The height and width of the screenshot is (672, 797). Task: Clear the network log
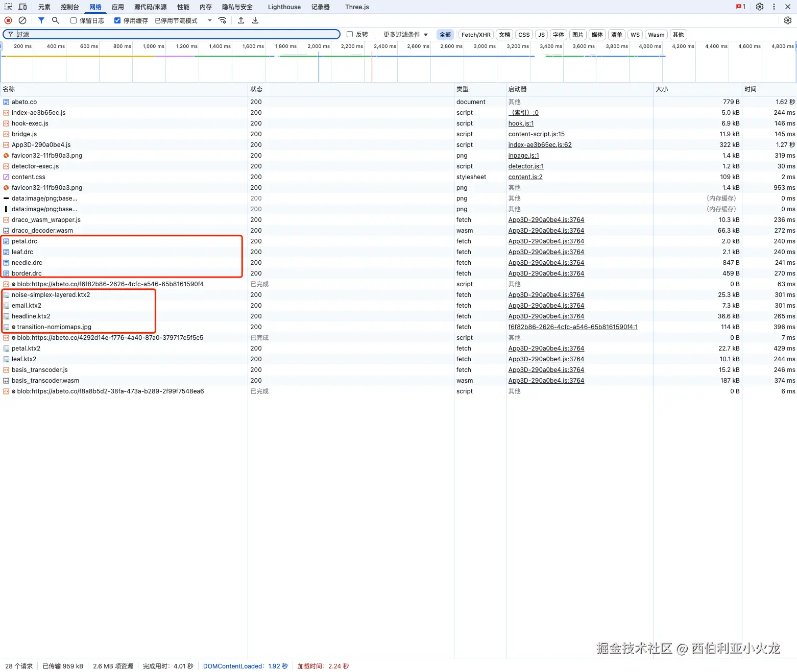click(22, 20)
